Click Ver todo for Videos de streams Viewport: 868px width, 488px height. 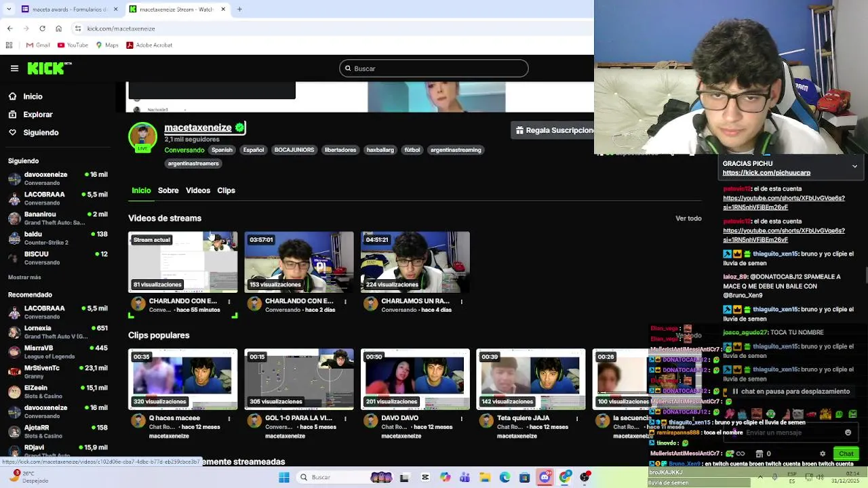click(x=688, y=218)
